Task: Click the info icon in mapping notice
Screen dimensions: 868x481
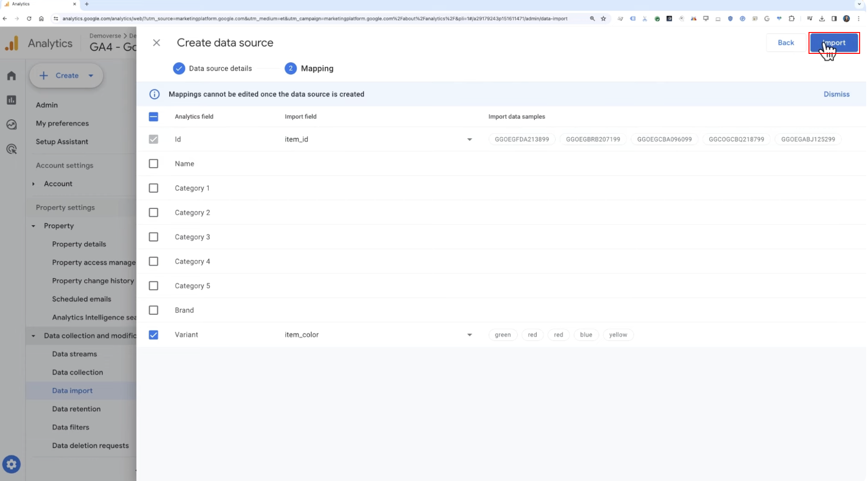Action: coord(154,94)
